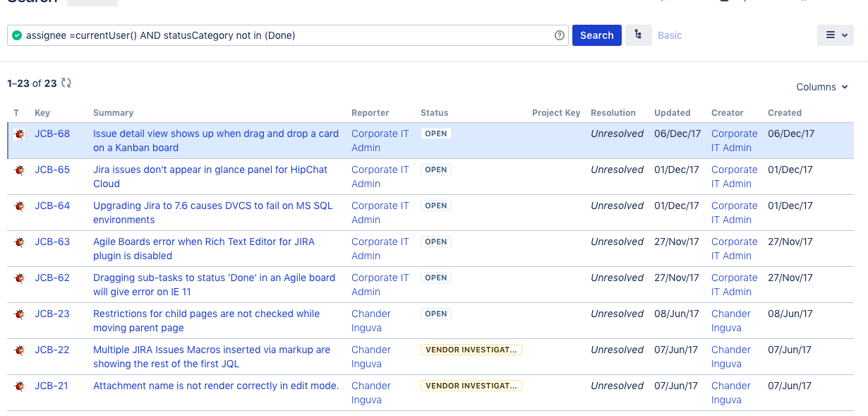Sort results by the Updated column header
Viewport: 868px width, 416px height.
(672, 112)
